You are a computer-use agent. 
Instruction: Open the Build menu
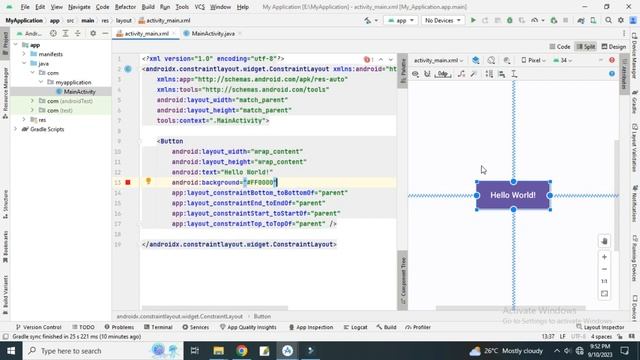[148, 7]
